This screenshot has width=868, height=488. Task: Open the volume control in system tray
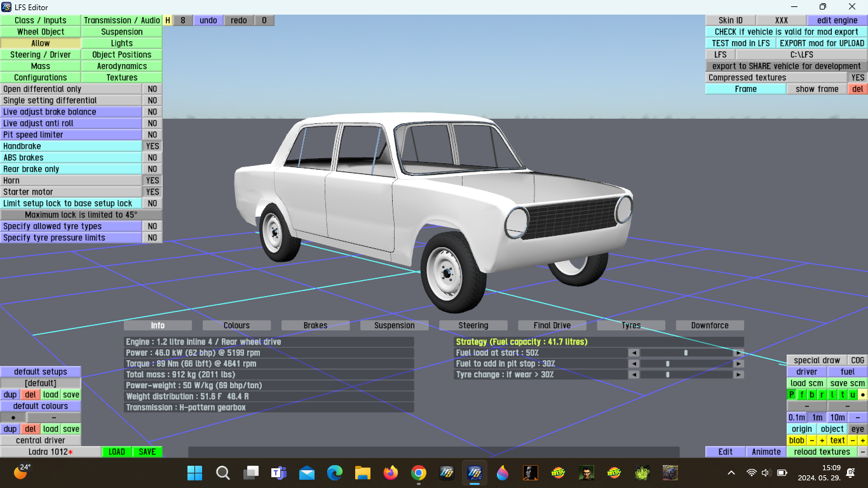(x=766, y=473)
